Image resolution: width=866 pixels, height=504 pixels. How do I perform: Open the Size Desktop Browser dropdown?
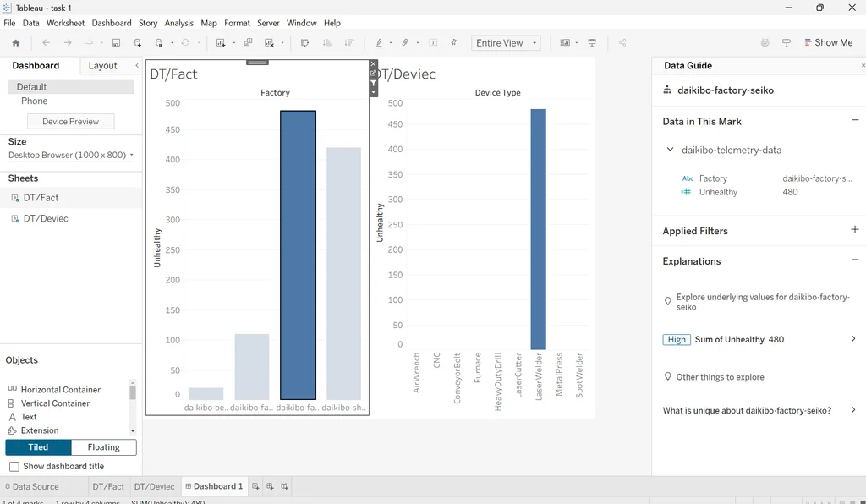71,155
